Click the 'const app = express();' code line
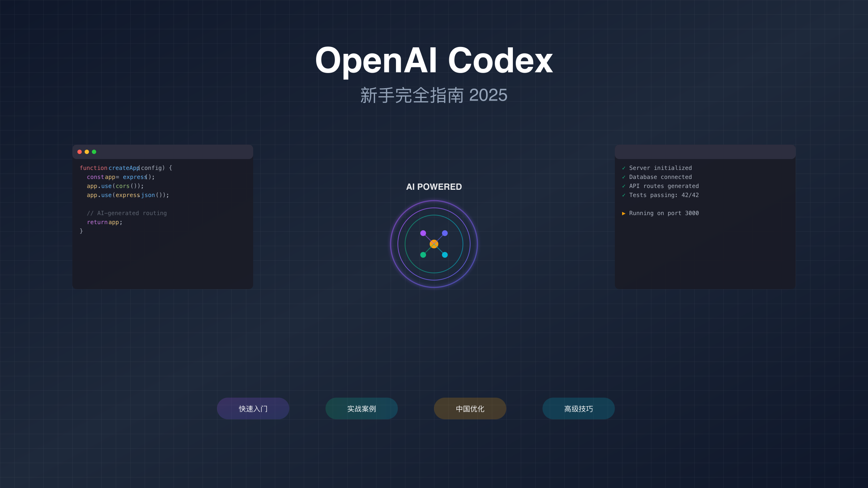 tap(121, 177)
